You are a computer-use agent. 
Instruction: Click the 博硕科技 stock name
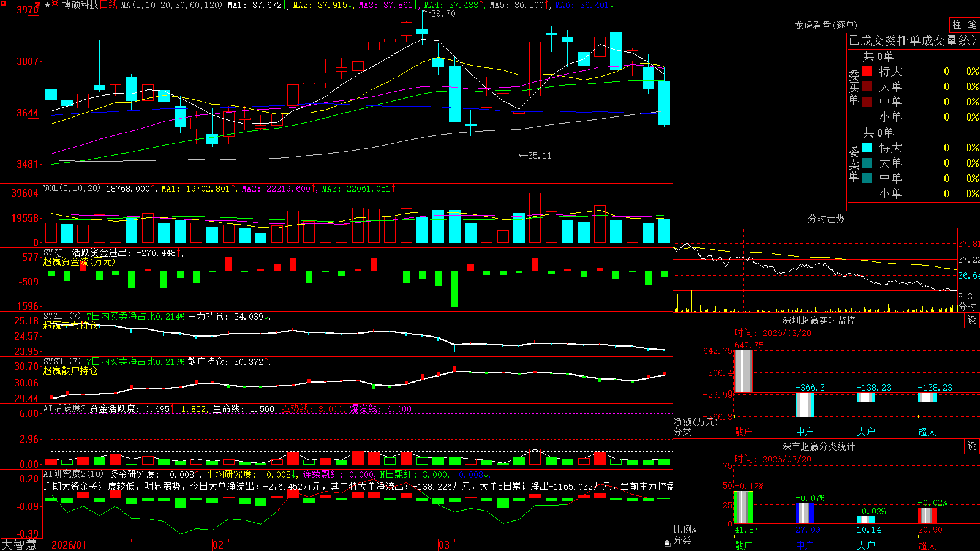(80, 5)
